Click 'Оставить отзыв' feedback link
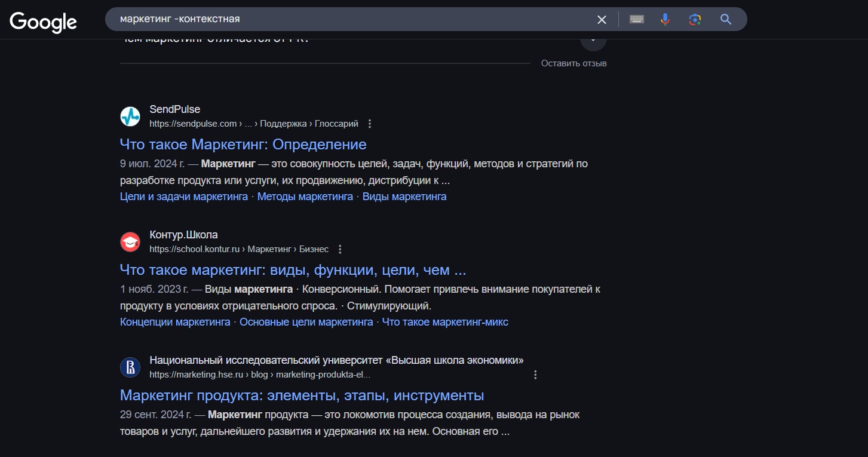Image resolution: width=868 pixels, height=457 pixels. click(x=573, y=63)
